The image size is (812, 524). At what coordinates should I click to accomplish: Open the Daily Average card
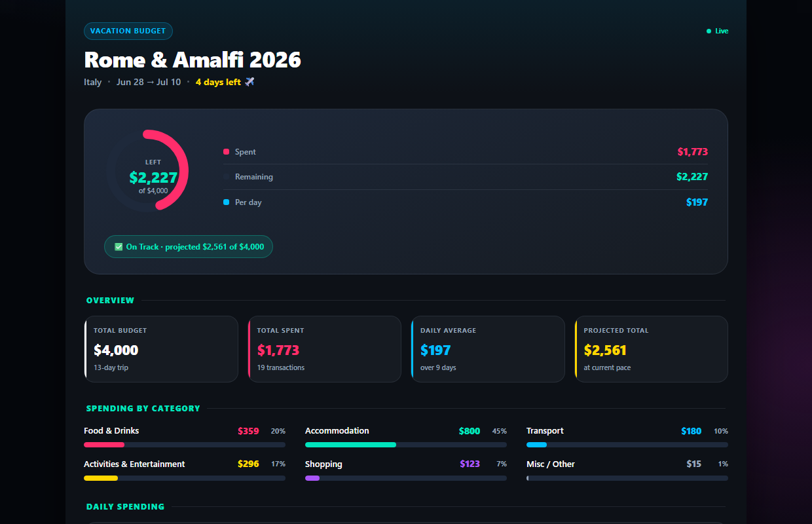point(488,349)
